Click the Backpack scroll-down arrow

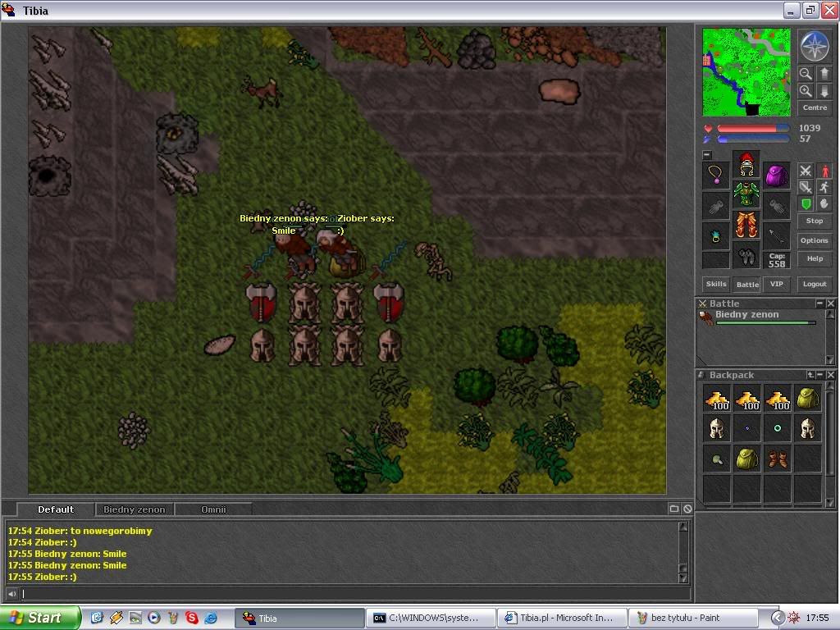[830, 502]
